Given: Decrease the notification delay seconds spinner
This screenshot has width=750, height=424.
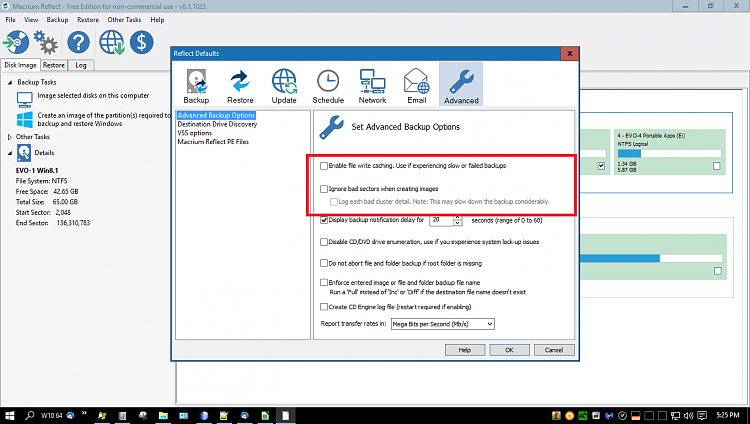Looking at the screenshot, I should tap(458, 223).
